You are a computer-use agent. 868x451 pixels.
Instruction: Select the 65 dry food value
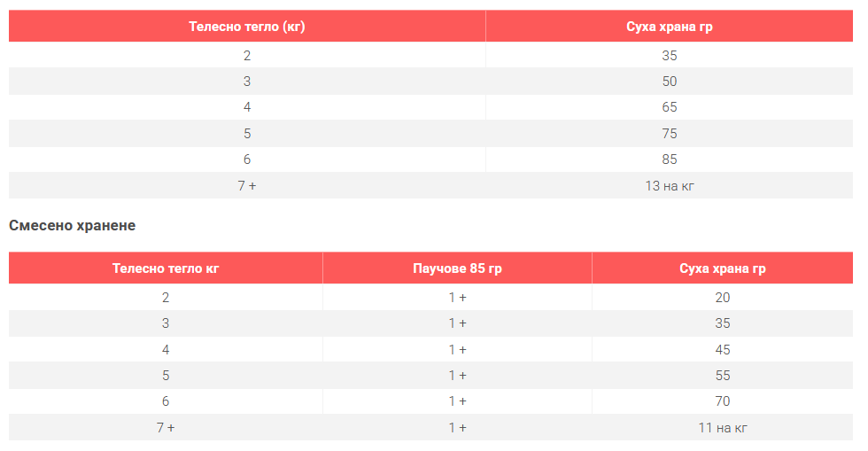pos(669,107)
